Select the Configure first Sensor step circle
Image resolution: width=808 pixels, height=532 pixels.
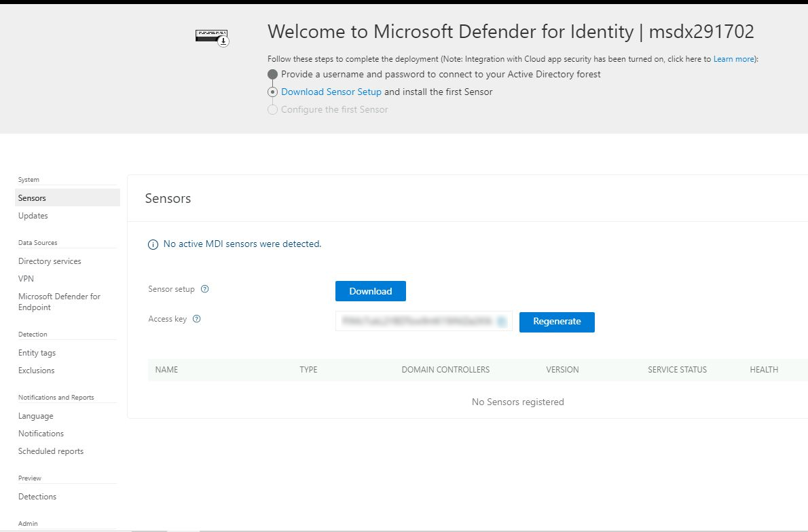(272, 110)
